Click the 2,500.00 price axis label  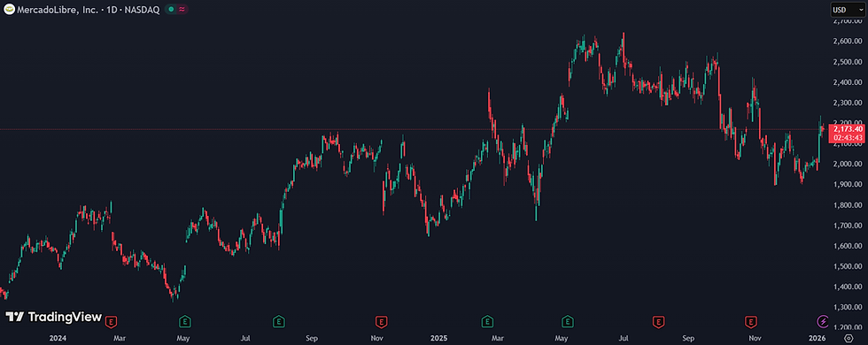pos(847,62)
